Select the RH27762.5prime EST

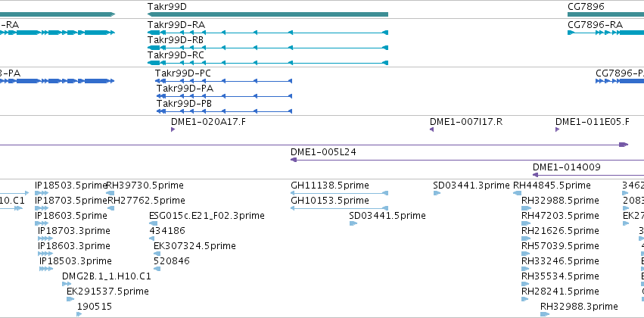pos(111,208)
